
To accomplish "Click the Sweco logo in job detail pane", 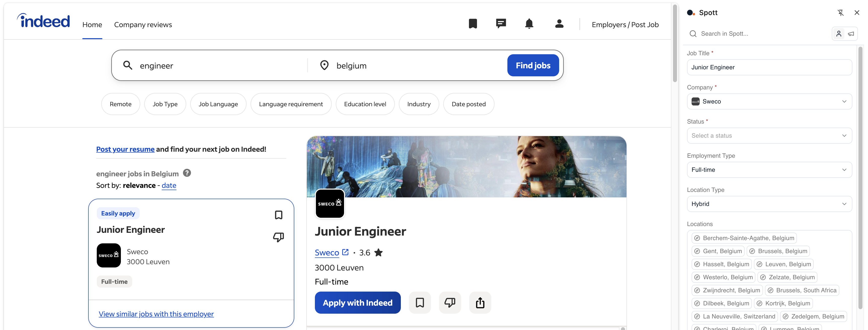I will coord(330,204).
